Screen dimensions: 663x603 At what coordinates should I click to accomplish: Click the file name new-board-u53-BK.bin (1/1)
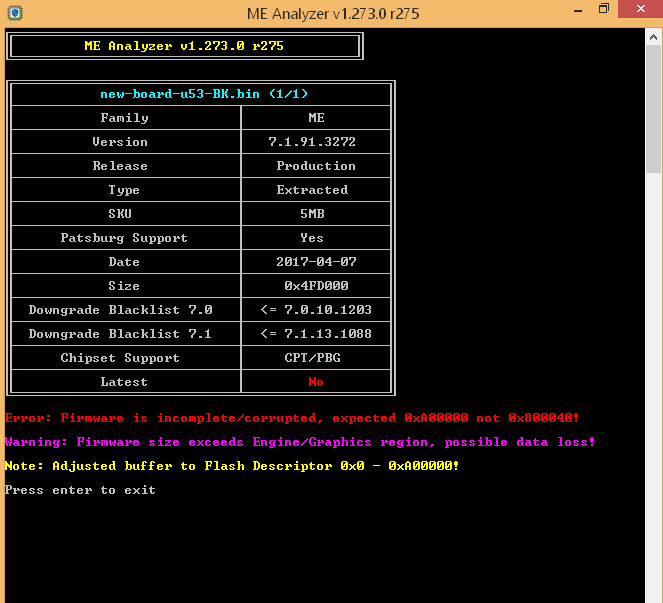point(204,94)
